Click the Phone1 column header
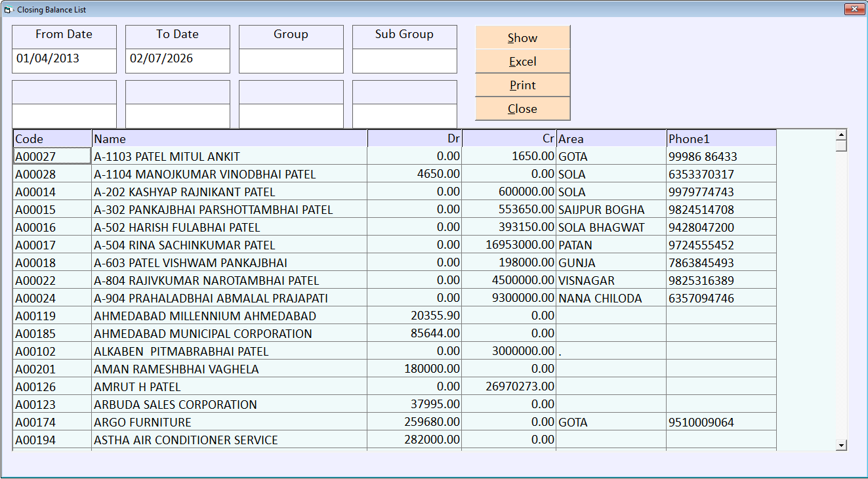This screenshot has height=479, width=868. coord(722,138)
